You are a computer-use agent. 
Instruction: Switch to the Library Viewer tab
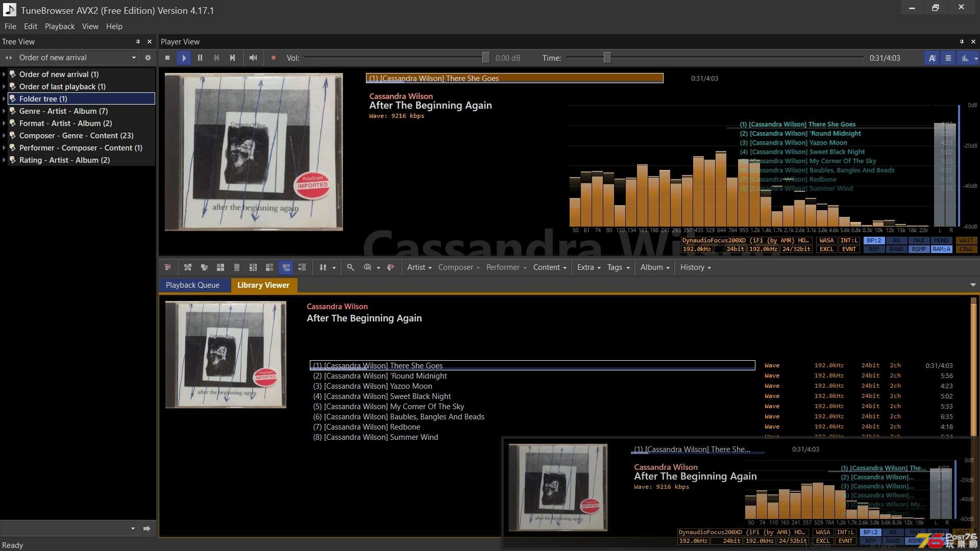tap(263, 285)
